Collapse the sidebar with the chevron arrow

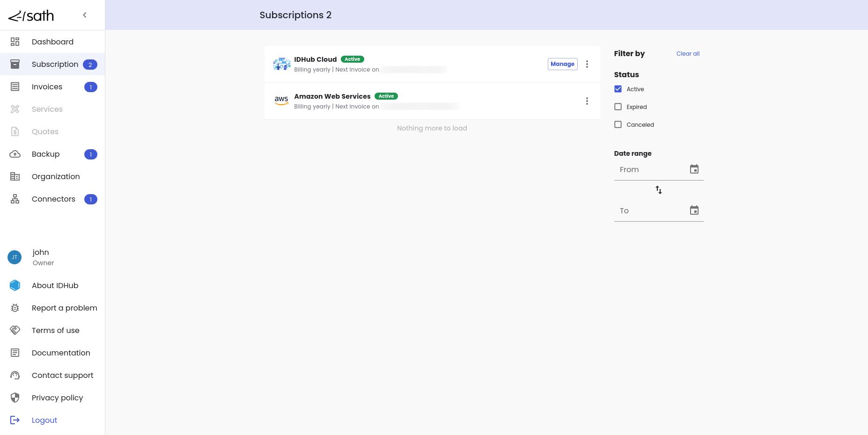click(x=85, y=15)
